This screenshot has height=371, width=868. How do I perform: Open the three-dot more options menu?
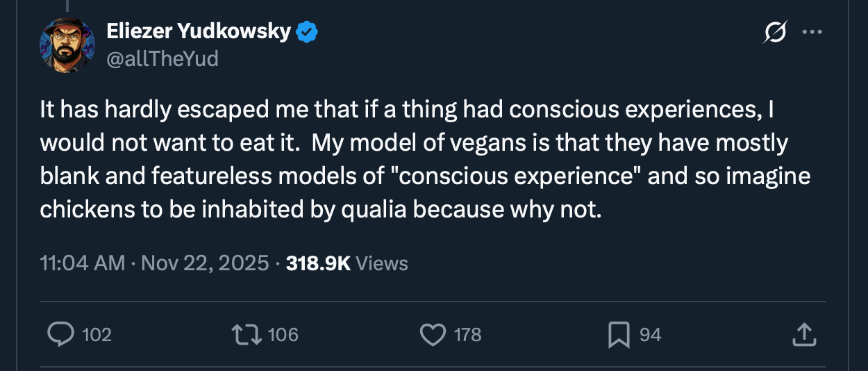812,32
